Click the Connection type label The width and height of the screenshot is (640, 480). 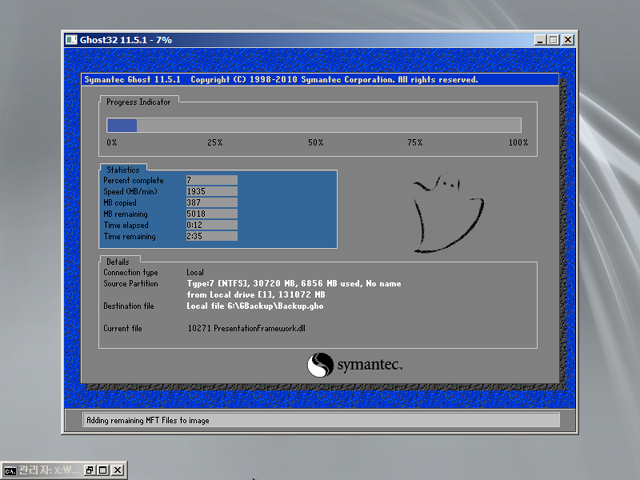[131, 272]
